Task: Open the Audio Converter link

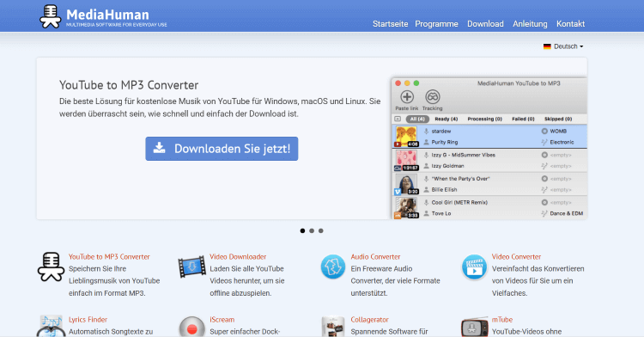Action: (x=375, y=257)
